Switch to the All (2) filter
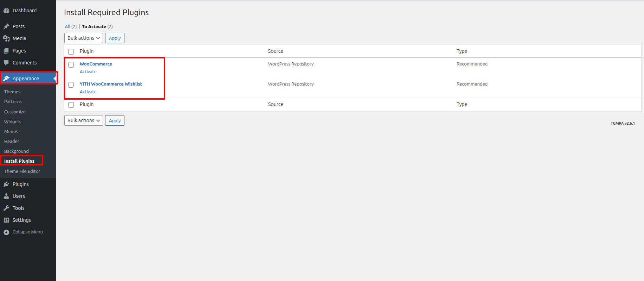Viewport: 644px width, 281px height. tap(67, 26)
